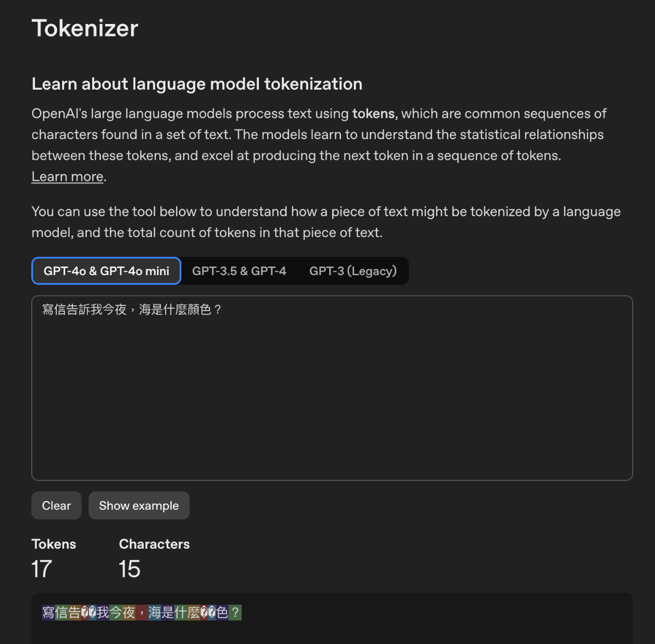Viewport: 655px width, 644px height.
Task: Select the green 信 token chip
Action: (x=61, y=612)
